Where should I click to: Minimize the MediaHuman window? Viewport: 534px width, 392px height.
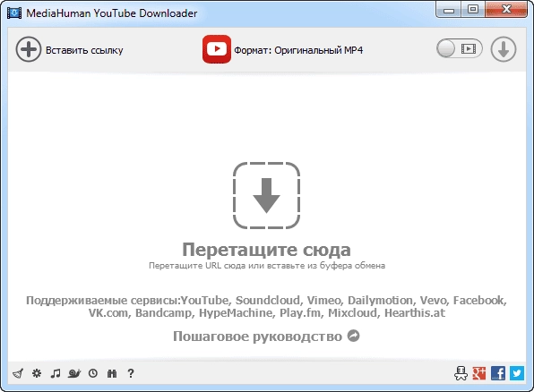pos(449,10)
